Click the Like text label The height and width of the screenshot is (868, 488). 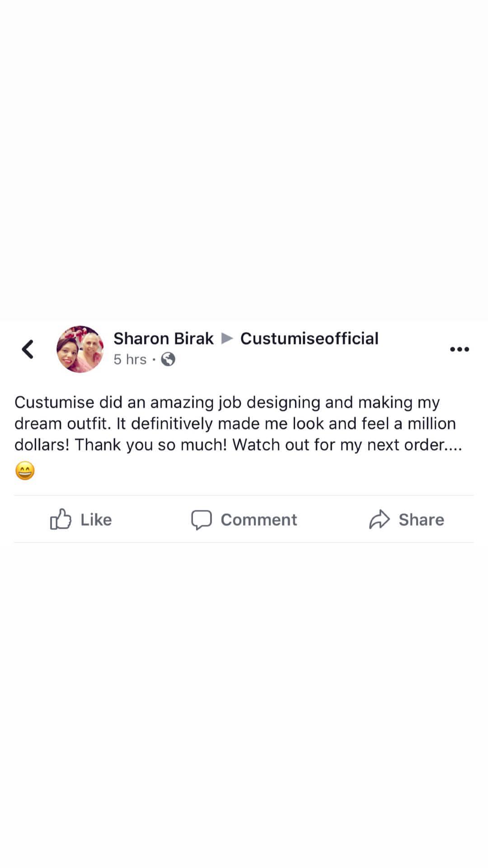point(96,520)
